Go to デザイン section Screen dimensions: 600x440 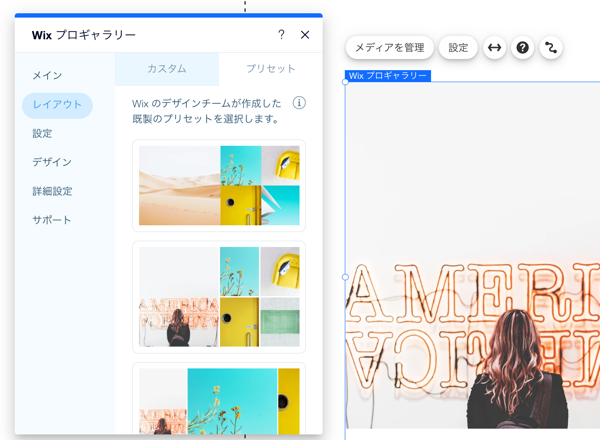[52, 162]
